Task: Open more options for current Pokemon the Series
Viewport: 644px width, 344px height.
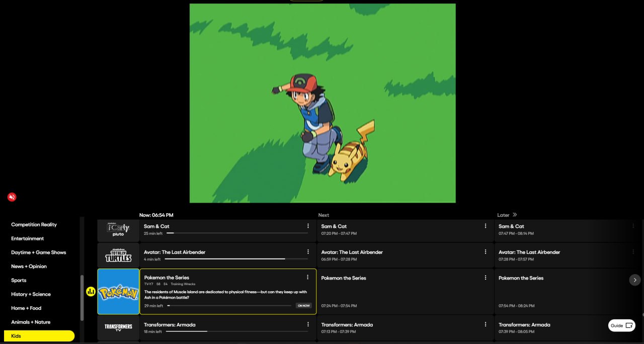Action: [308, 277]
